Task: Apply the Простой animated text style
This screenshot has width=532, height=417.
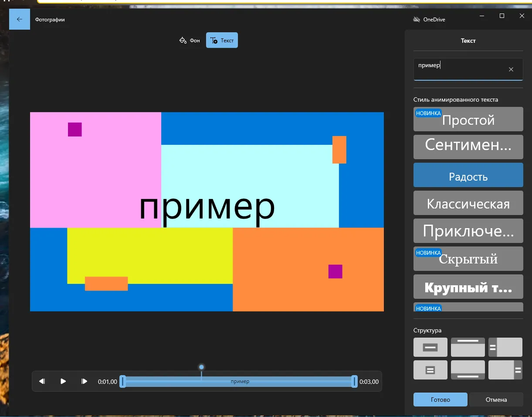Action: 468,120
